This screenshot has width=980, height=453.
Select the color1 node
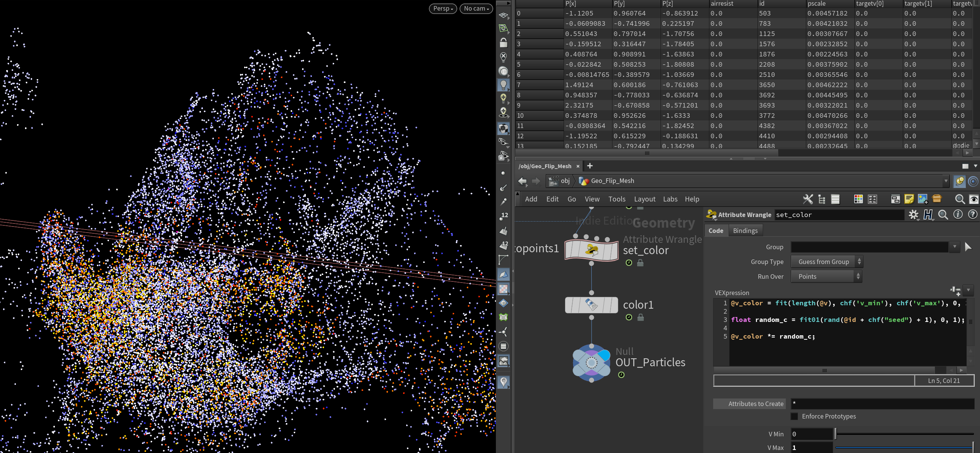pyautogui.click(x=591, y=305)
